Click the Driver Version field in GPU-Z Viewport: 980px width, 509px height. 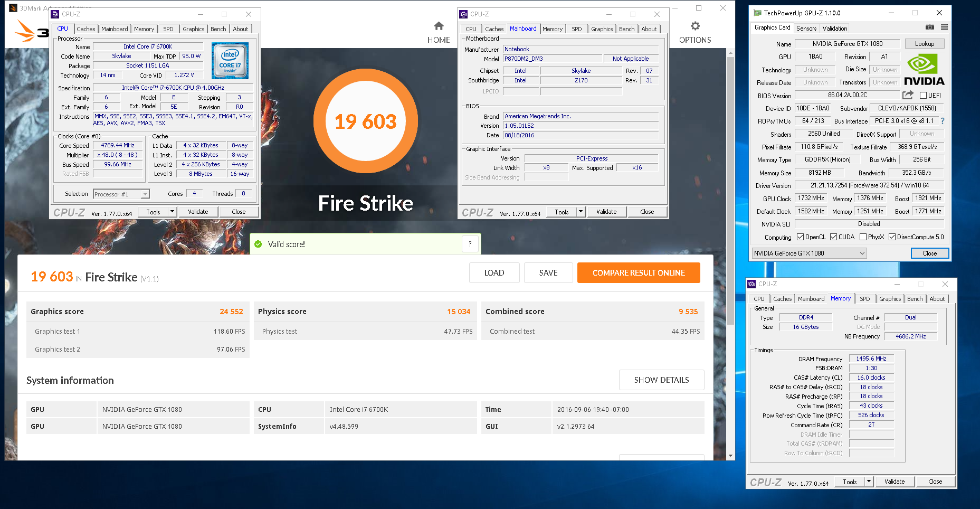click(x=870, y=185)
